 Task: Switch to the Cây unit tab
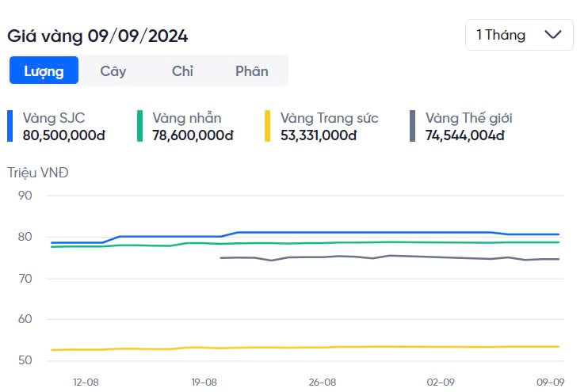113,70
